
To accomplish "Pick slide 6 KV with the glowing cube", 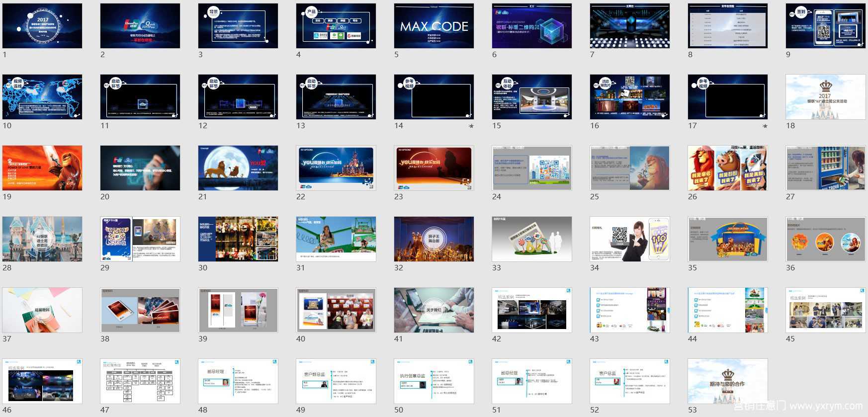I will coord(532,26).
